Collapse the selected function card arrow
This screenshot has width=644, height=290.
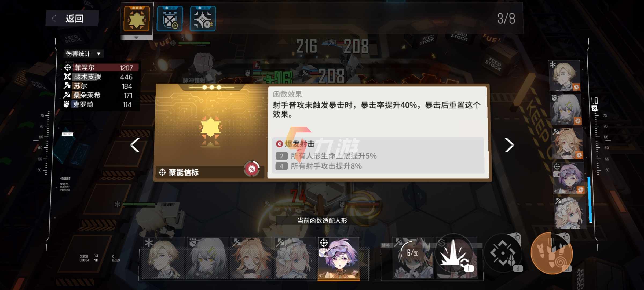[136, 38]
